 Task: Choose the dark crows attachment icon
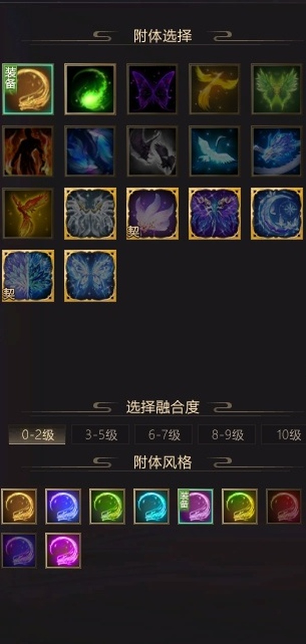click(x=152, y=151)
